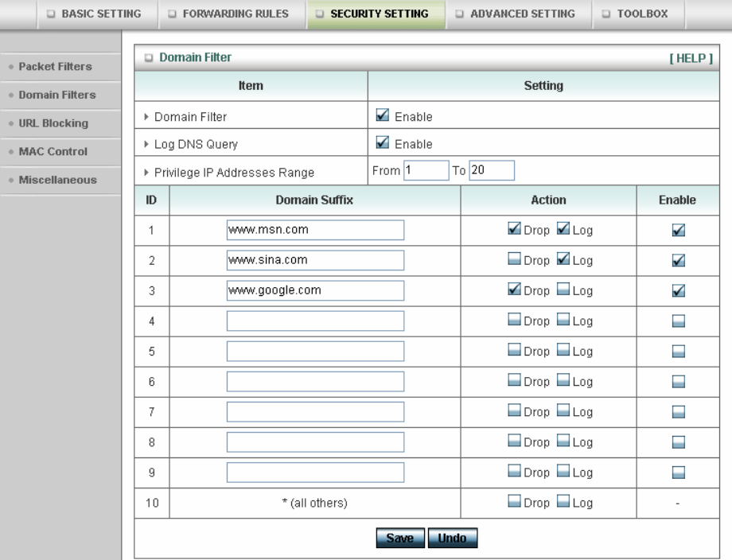
Task: Open Miscellaneous in sidebar
Action: 57,180
